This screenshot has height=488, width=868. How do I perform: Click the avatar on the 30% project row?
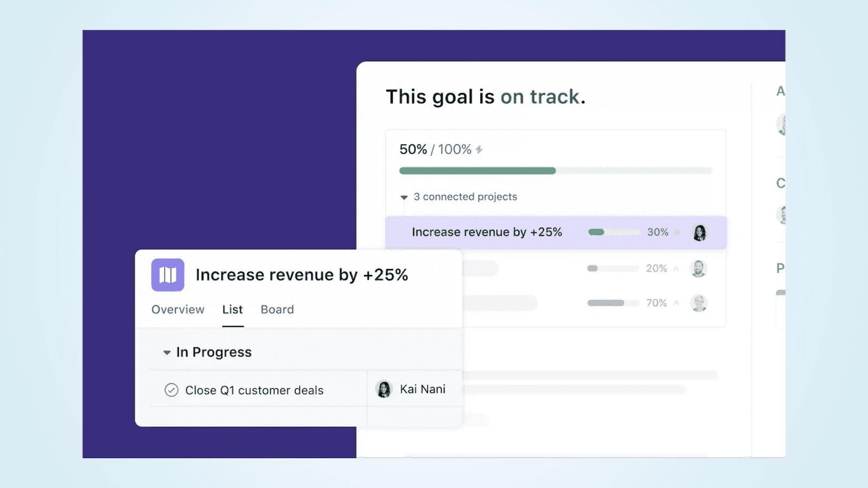pyautogui.click(x=700, y=232)
